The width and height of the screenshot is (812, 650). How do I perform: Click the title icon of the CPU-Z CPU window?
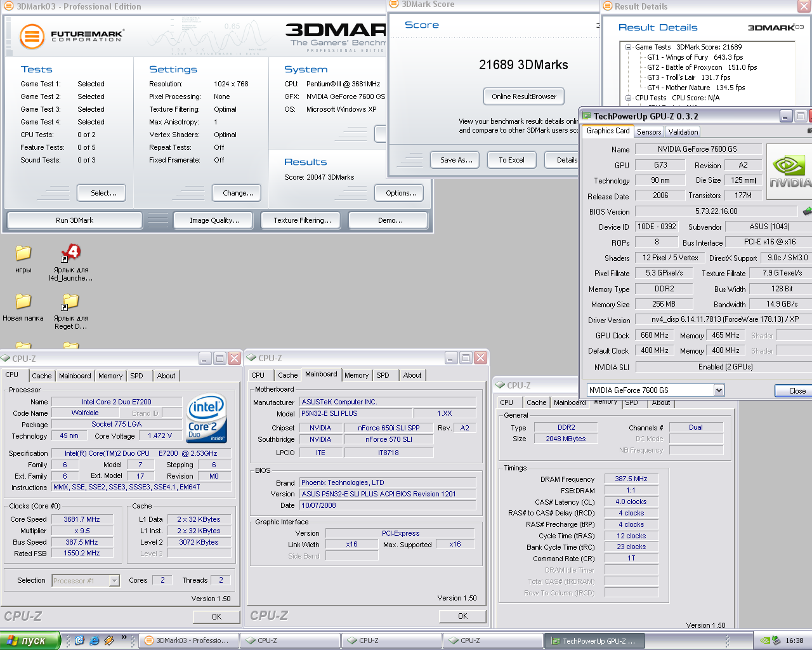(6, 358)
